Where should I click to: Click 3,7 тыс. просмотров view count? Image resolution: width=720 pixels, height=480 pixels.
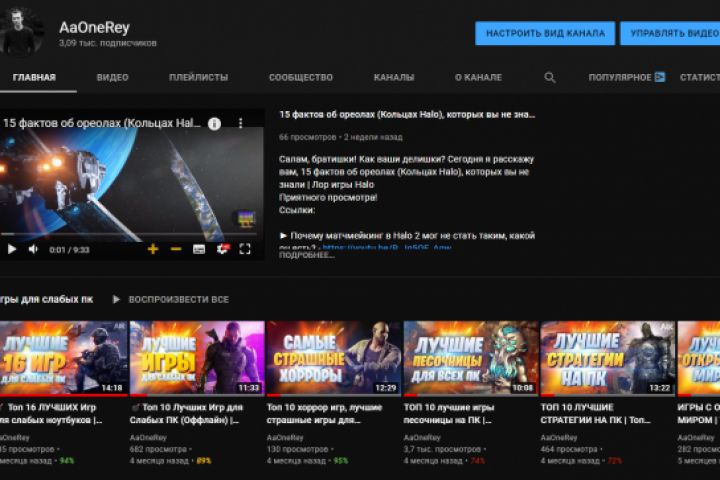(442, 449)
